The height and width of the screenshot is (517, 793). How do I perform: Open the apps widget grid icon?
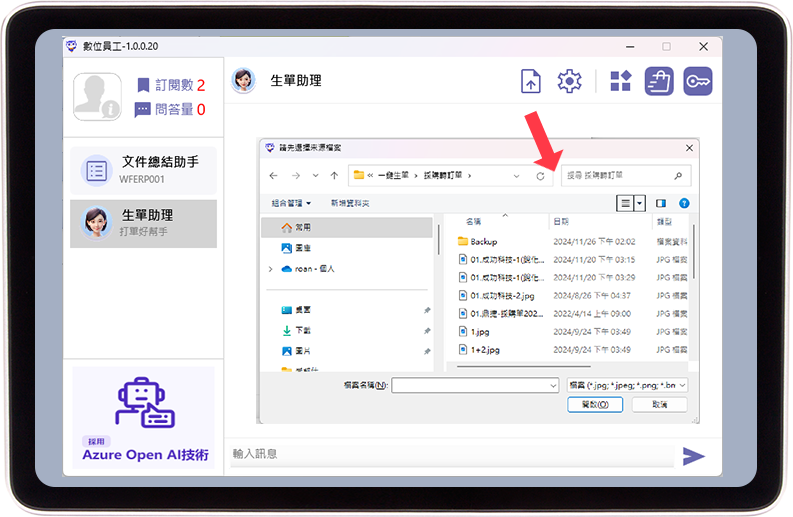pyautogui.click(x=620, y=82)
